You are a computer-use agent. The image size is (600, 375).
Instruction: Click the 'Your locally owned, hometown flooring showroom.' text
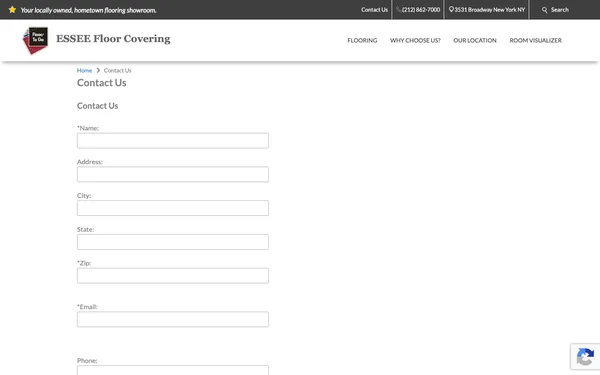(x=88, y=10)
